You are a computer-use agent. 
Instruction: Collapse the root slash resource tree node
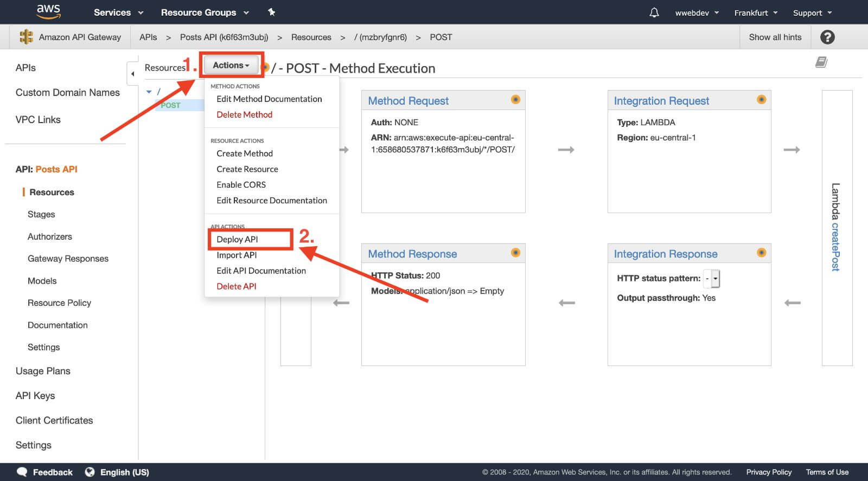pyautogui.click(x=149, y=92)
